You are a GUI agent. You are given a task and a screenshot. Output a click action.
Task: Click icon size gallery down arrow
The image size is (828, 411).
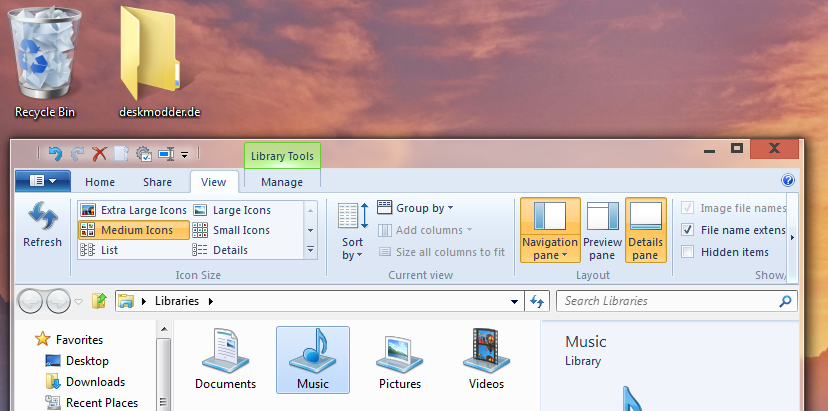[x=310, y=230]
